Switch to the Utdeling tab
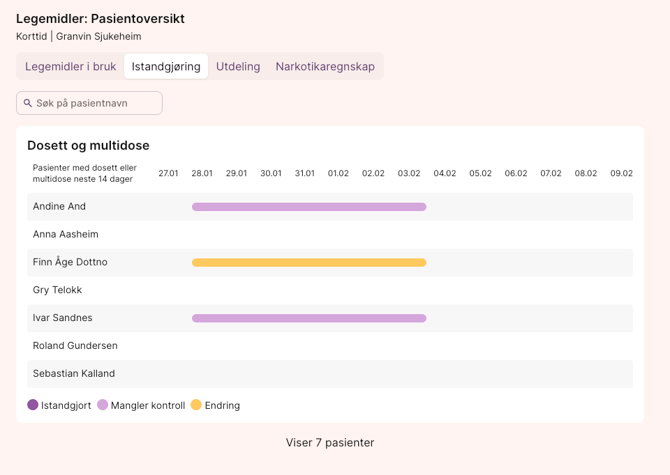The width and height of the screenshot is (670, 475). (238, 67)
